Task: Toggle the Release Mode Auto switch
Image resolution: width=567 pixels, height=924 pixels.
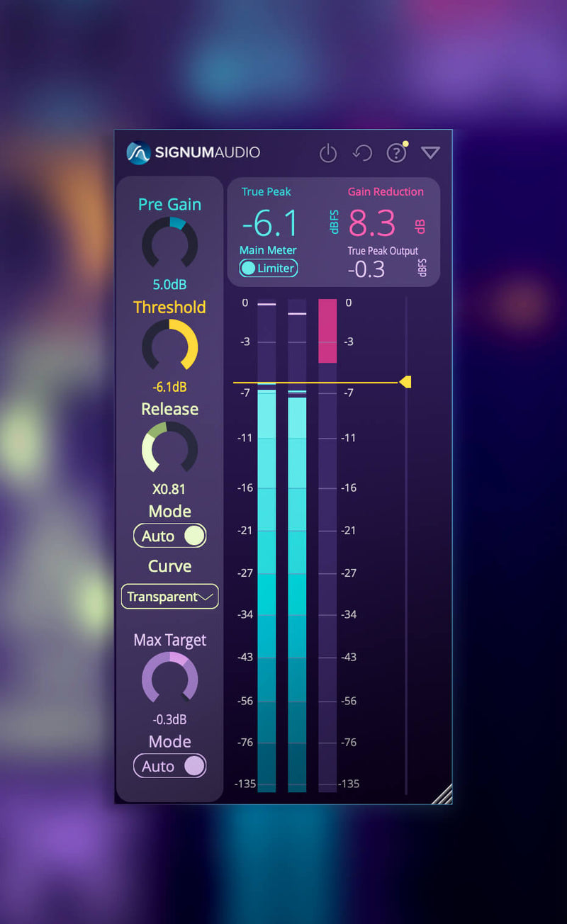Action: pyautogui.click(x=169, y=536)
